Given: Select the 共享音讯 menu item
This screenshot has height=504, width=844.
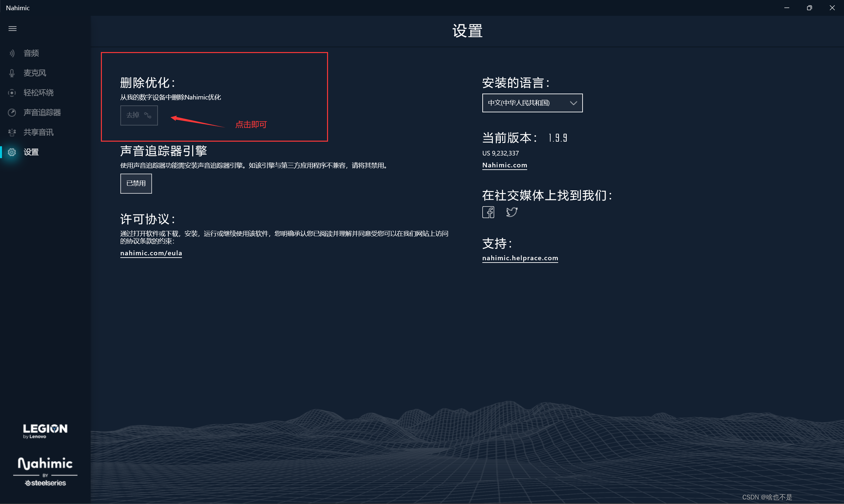Looking at the screenshot, I should 39,132.
